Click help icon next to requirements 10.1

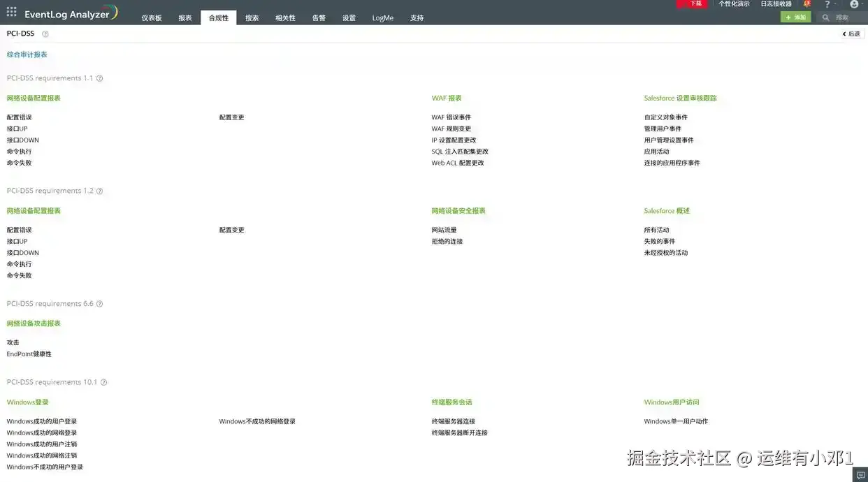(x=103, y=382)
